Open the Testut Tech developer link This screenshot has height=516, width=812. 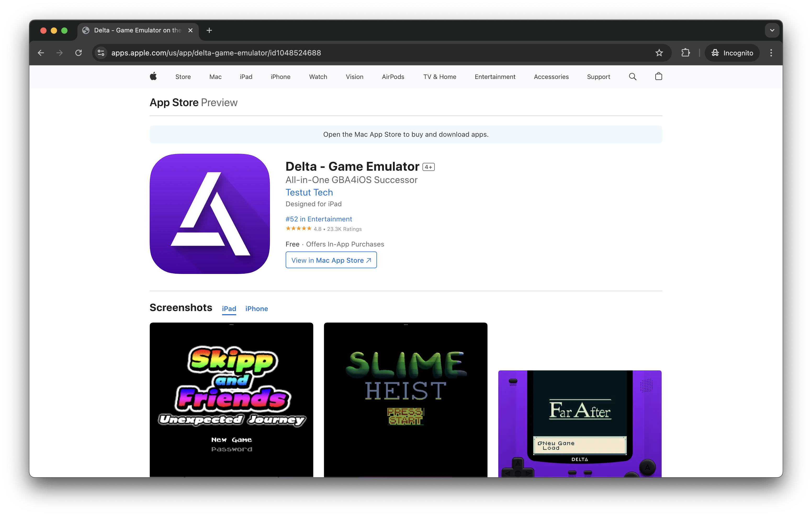pyautogui.click(x=309, y=192)
